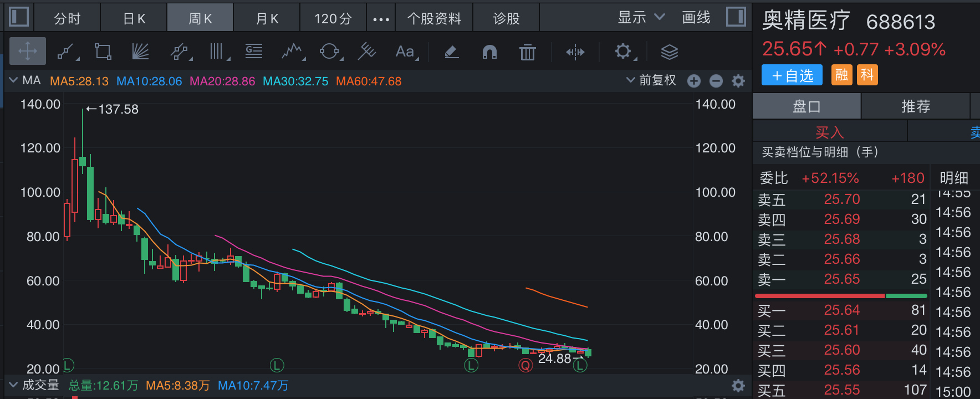Click the 买三 price 25.60
The image size is (980, 399).
point(842,350)
